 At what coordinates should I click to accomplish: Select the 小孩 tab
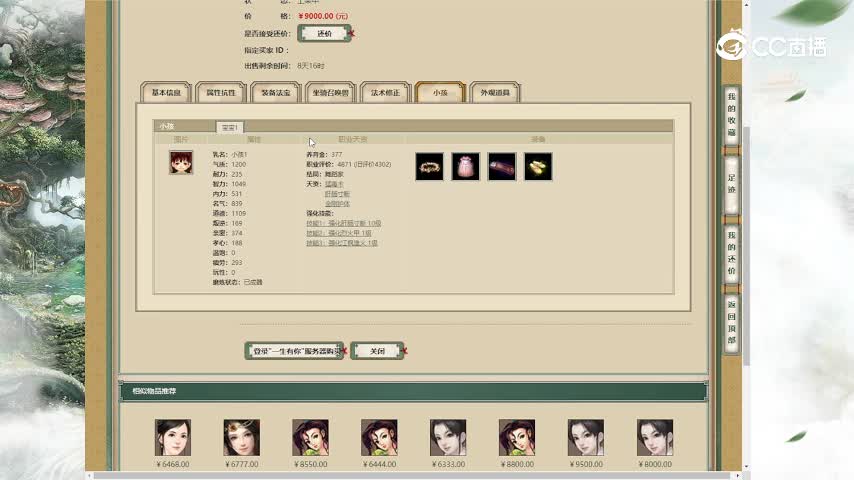[x=440, y=93]
